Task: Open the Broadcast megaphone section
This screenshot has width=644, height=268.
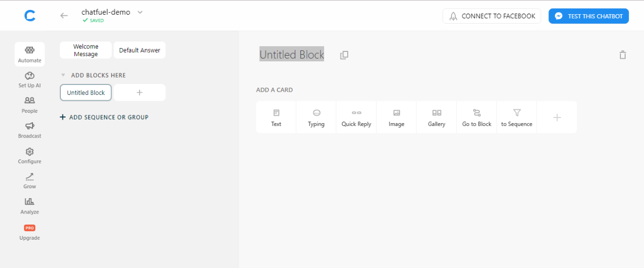Action: pos(30,130)
